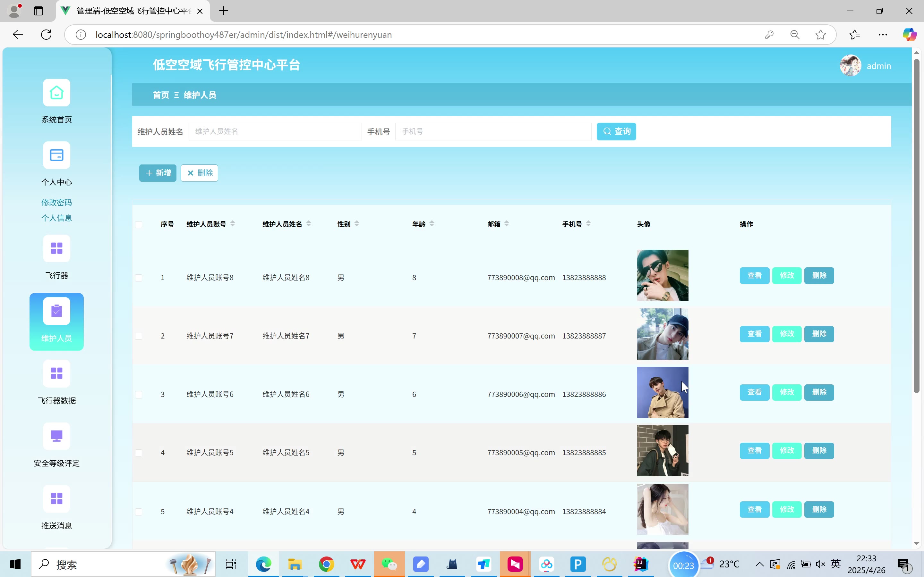Check the row for 维护人员账号6
Image resolution: width=924 pixels, height=577 pixels.
[139, 395]
